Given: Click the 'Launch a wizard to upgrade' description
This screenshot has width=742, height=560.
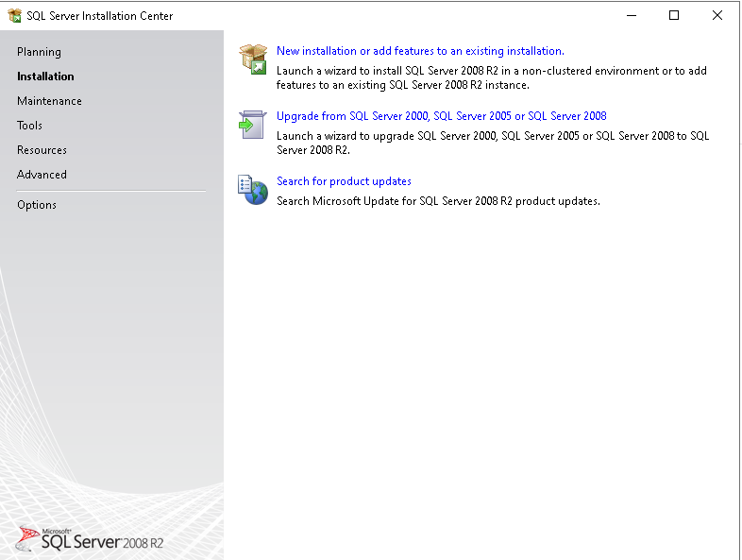Looking at the screenshot, I should coord(493,143).
